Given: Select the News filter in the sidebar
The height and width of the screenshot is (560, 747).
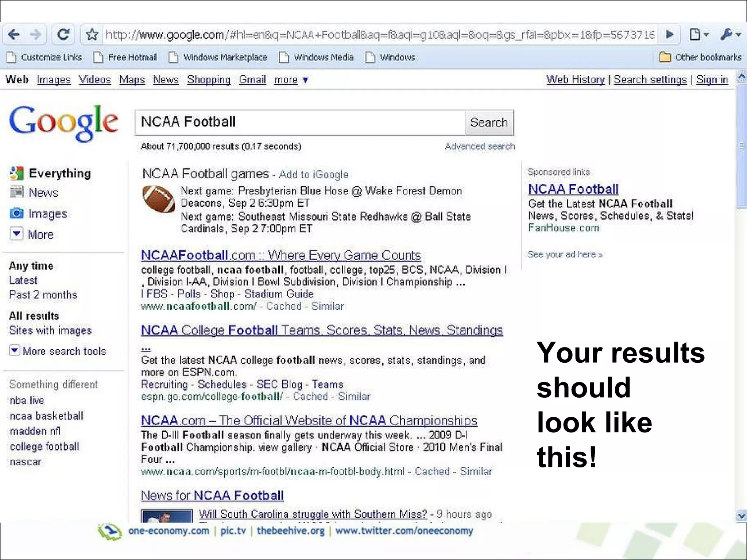Looking at the screenshot, I should (34, 192).
